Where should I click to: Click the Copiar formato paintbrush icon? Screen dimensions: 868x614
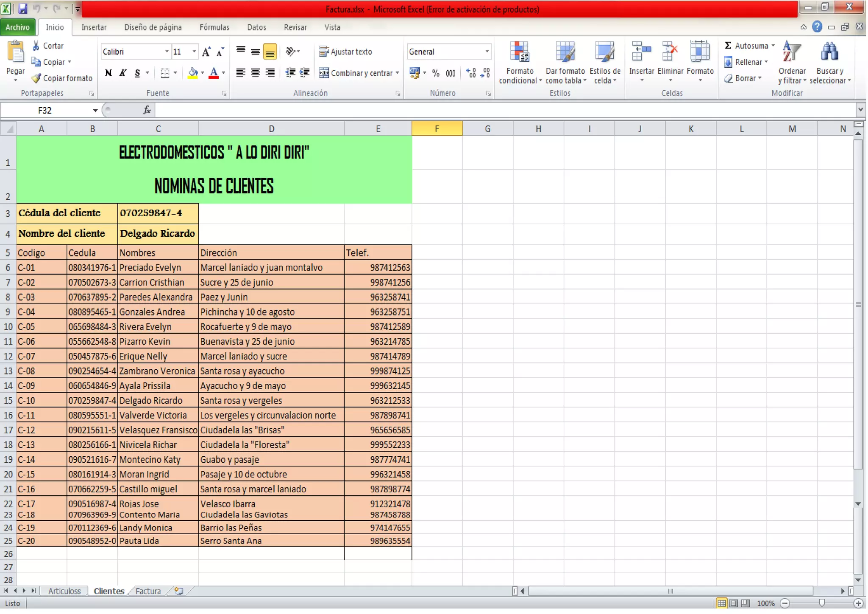pos(36,78)
